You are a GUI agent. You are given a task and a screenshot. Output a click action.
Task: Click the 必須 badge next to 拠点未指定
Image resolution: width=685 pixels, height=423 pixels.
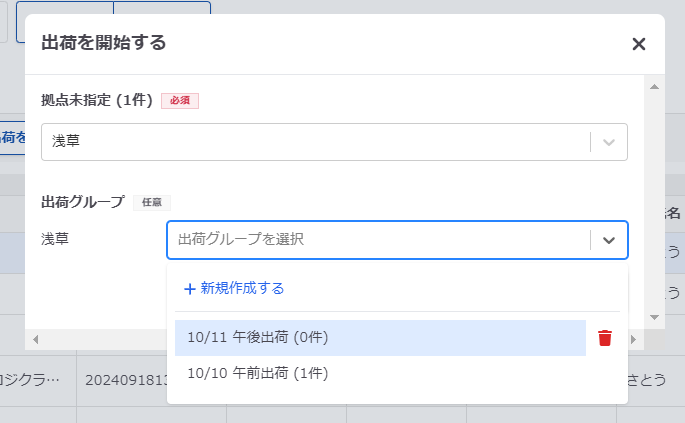pyautogui.click(x=180, y=101)
